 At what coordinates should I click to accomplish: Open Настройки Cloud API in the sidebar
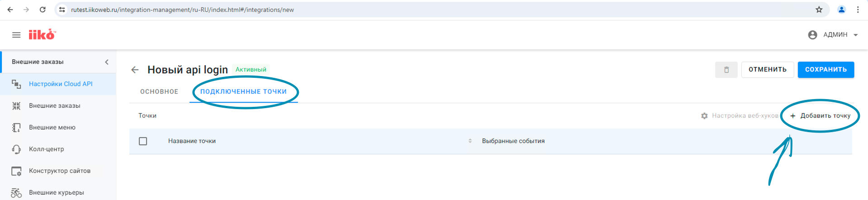61,84
